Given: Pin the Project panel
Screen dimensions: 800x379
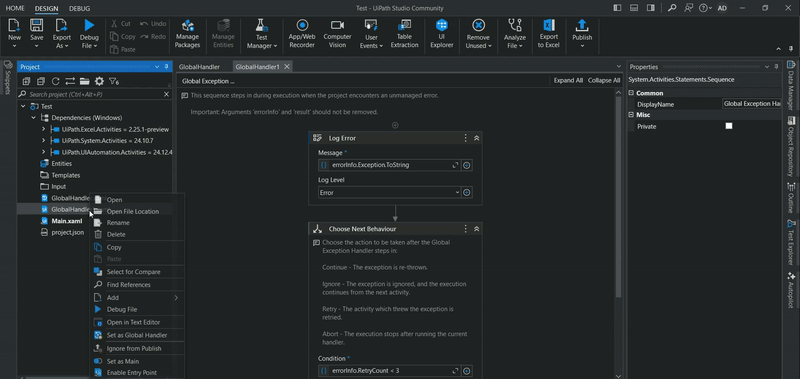Looking at the screenshot, I should (x=166, y=67).
